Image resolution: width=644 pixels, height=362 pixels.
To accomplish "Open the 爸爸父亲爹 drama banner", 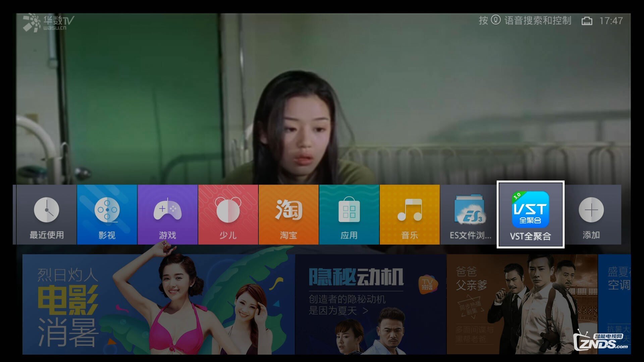I will click(522, 304).
